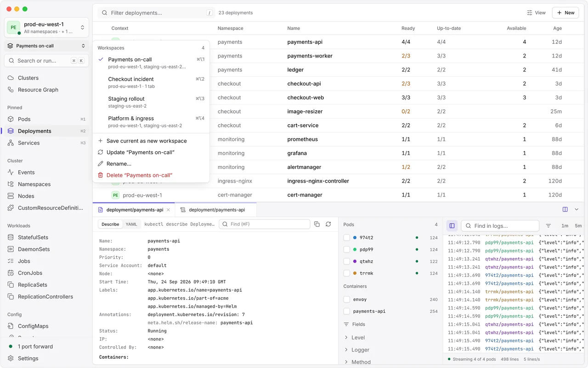Open the Payments on-call workspace selector
The image size is (588, 368).
[x=46, y=46]
